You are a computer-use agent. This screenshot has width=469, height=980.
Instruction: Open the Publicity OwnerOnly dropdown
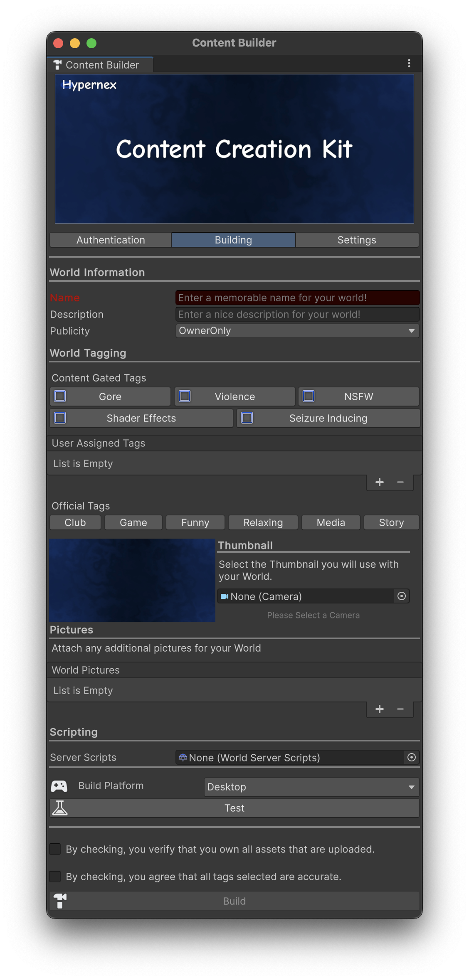[297, 331]
